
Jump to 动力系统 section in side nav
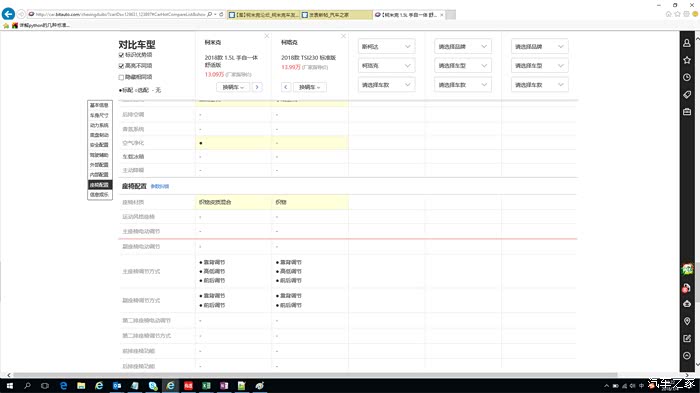[x=99, y=125]
